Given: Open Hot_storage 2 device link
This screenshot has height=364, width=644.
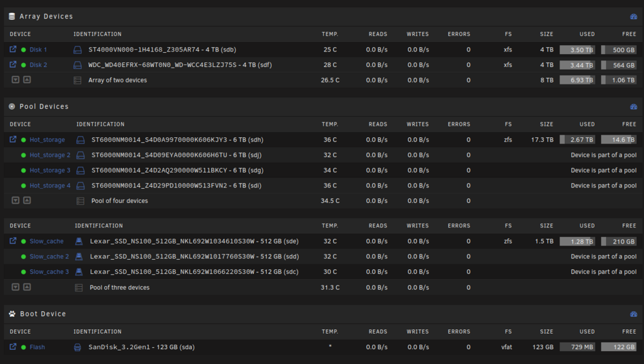Looking at the screenshot, I should [x=50, y=155].
